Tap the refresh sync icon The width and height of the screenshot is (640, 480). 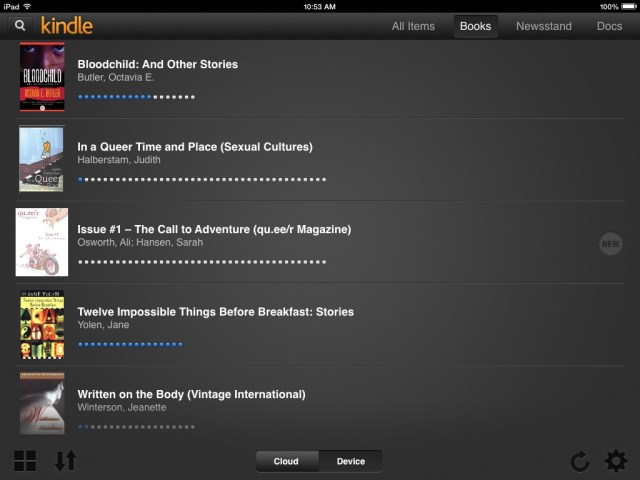click(x=580, y=461)
